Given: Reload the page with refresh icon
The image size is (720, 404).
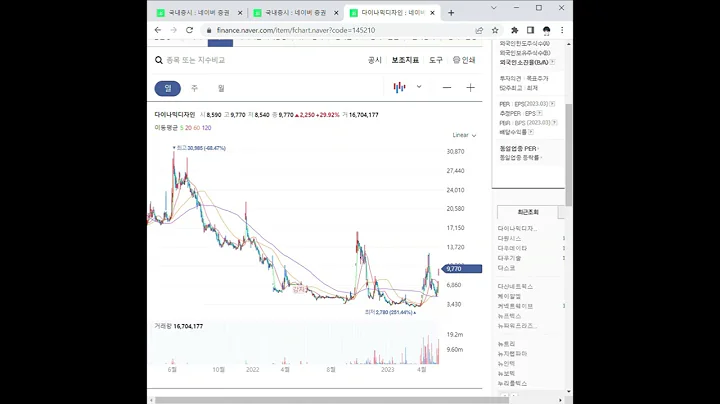Looking at the screenshot, I should (x=189, y=30).
